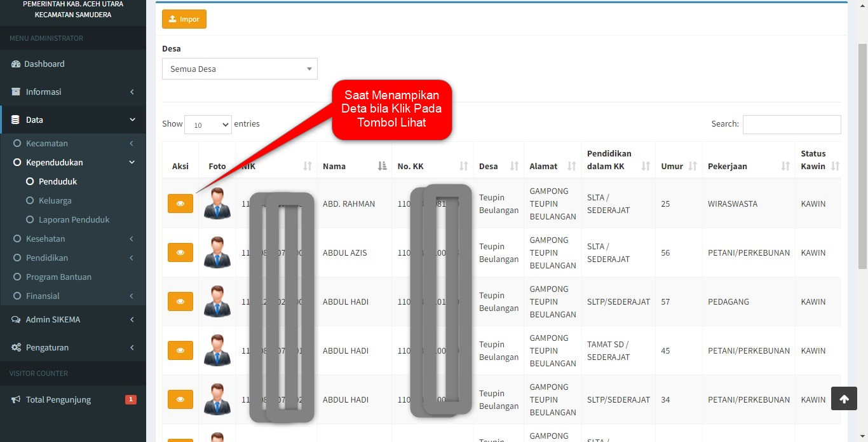Viewport: 868px width, 442px height.
Task: Click the Informasi archive icon
Action: click(16, 92)
